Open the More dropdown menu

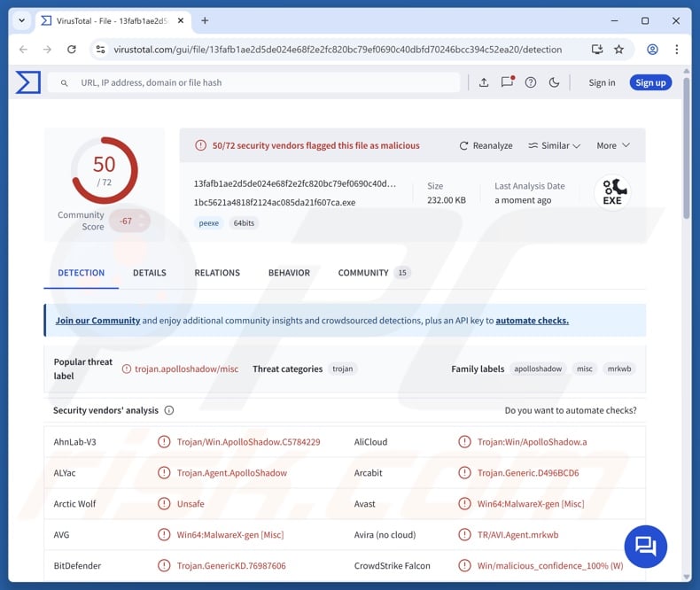pos(612,145)
